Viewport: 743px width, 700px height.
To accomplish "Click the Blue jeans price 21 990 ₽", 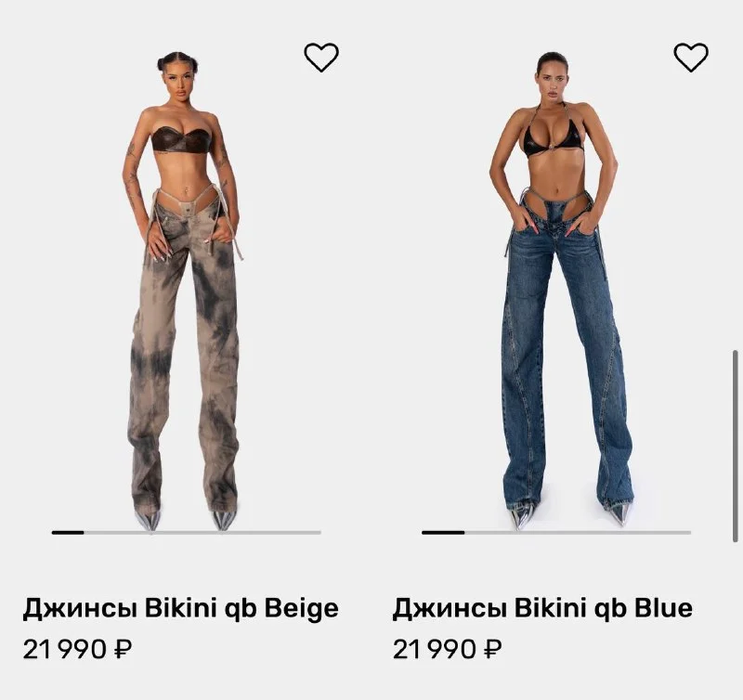I will [x=448, y=649].
